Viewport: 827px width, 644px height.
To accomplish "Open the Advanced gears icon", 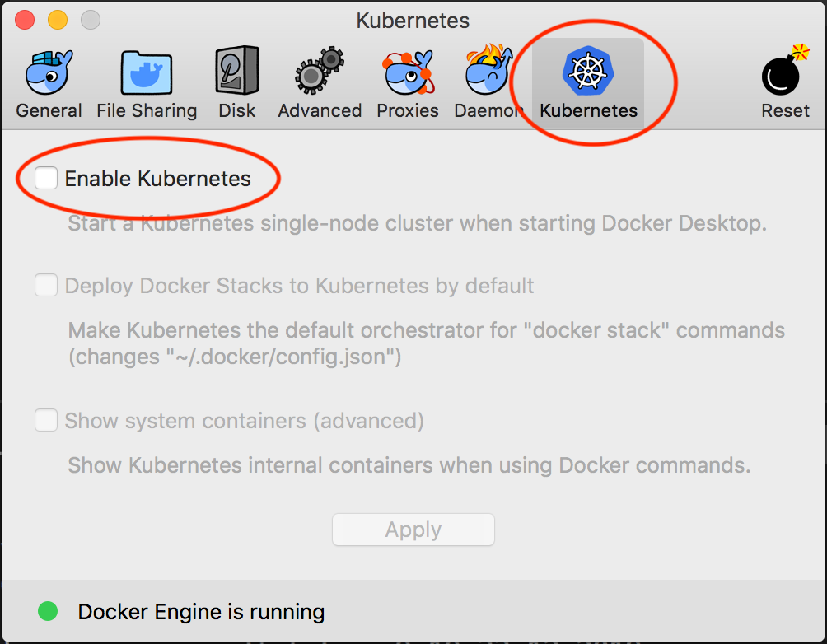I will [x=319, y=70].
